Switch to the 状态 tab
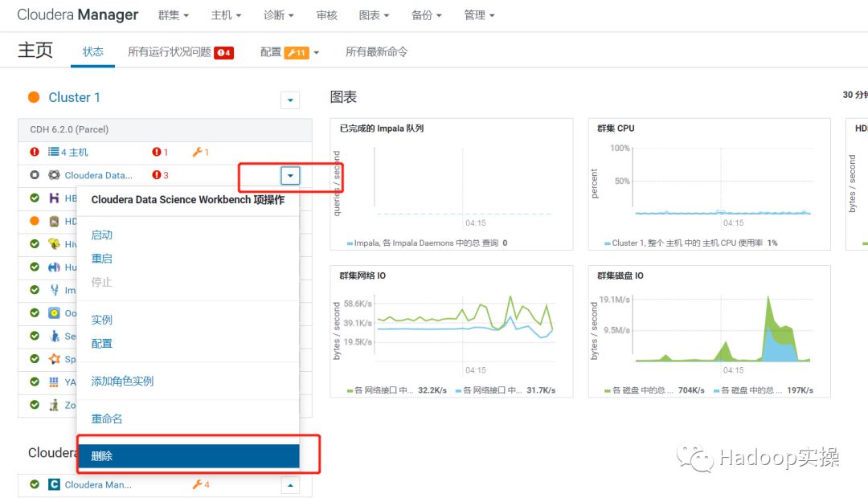 coord(93,52)
